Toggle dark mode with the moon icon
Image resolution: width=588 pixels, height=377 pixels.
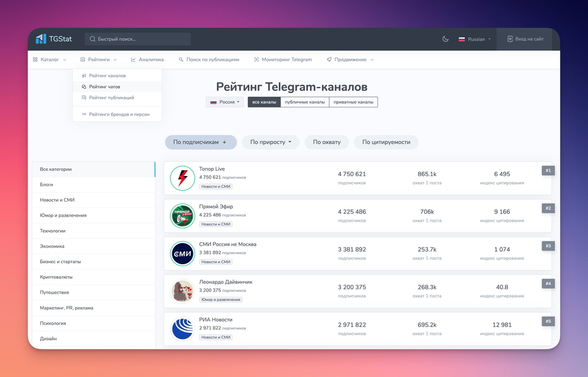[x=445, y=39]
